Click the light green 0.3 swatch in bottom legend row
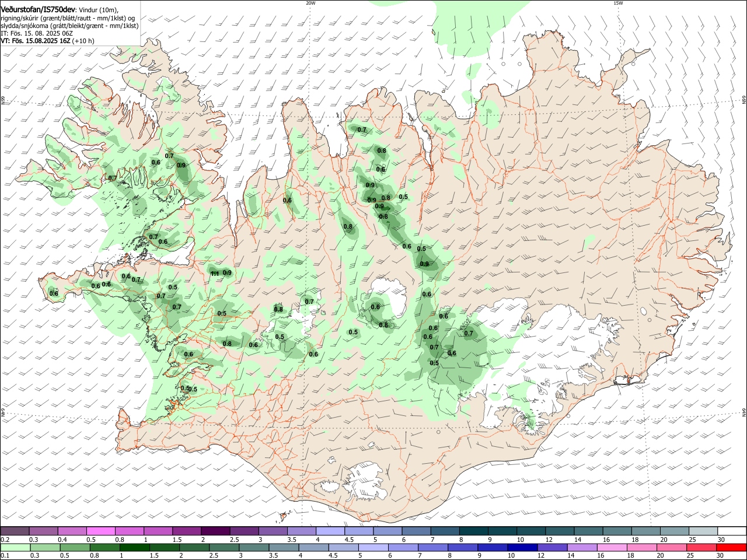Viewport: 747px width, 560px height. (x=45, y=548)
